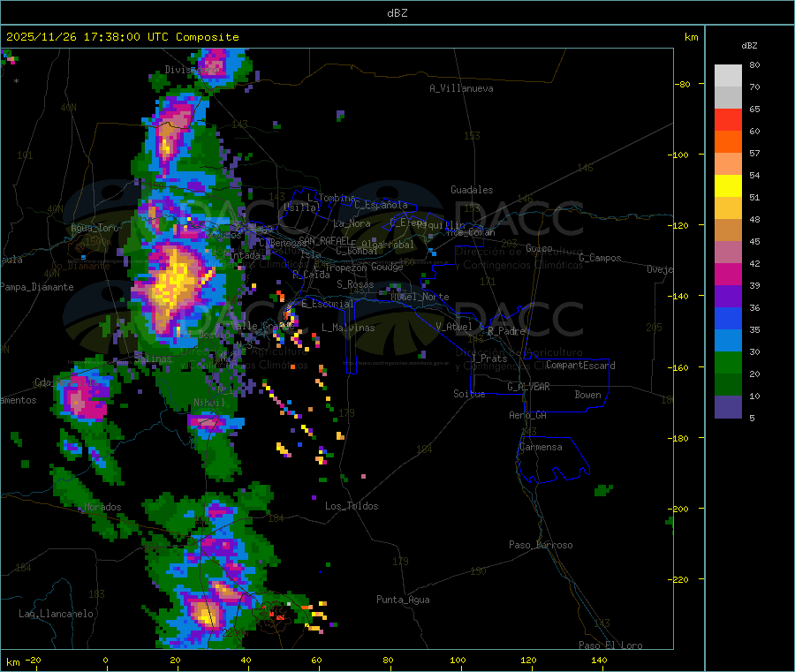Click the '-20' horizontal axis tick label
The image size is (795, 672).
coord(33,660)
